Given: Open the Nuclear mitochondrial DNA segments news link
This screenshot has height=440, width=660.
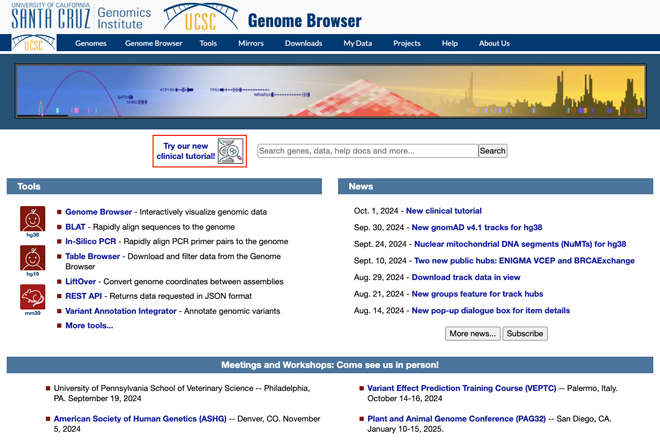Looking at the screenshot, I should coord(520,244).
